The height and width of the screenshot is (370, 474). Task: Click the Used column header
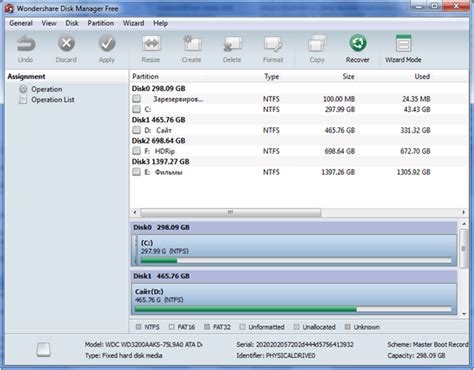tap(422, 76)
